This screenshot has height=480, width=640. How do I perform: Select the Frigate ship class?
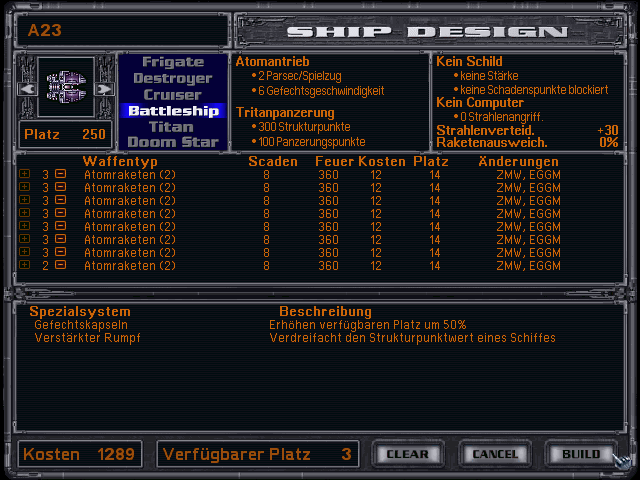pos(172,62)
